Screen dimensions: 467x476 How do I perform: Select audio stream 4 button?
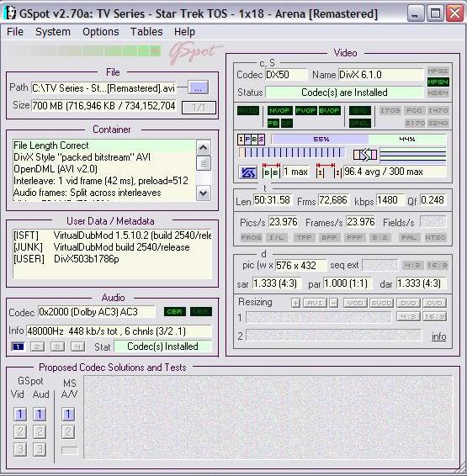(77, 346)
